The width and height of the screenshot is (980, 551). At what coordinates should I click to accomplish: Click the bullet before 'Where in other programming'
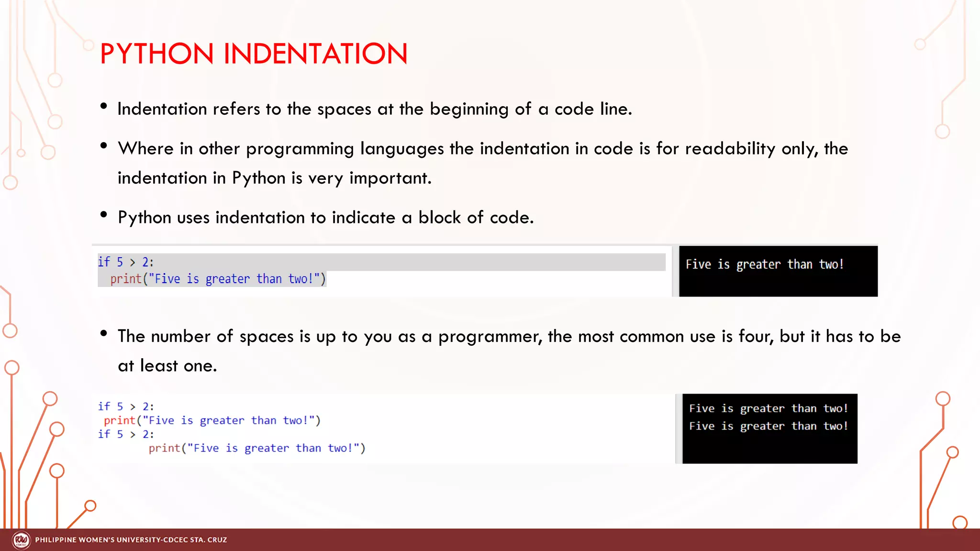click(x=104, y=146)
